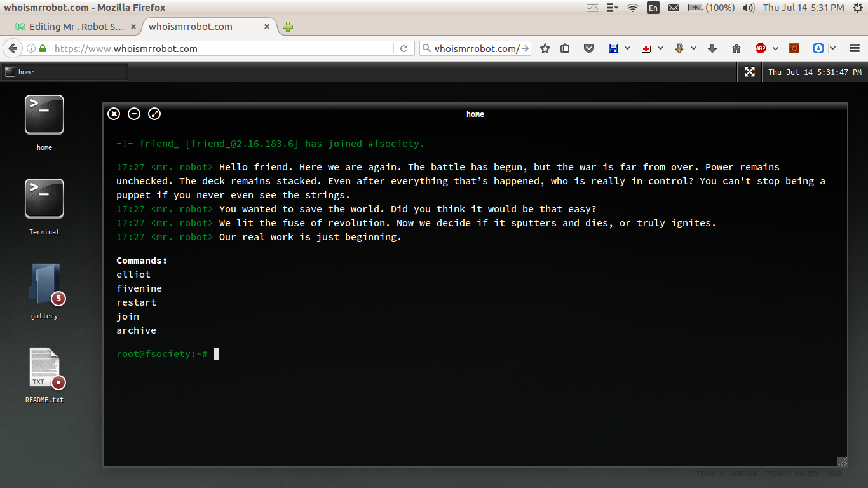Open the Help footer link
Screen dimensions: 868x488
833,473
